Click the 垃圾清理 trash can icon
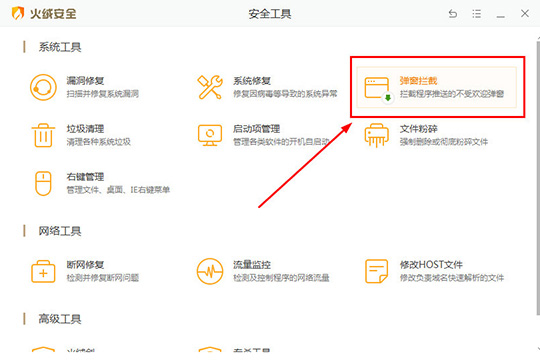The height and width of the screenshot is (360, 540). [43, 135]
